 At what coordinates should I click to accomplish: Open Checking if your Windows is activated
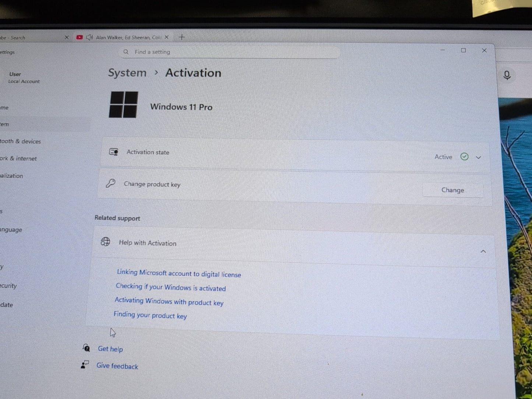pyautogui.click(x=171, y=287)
